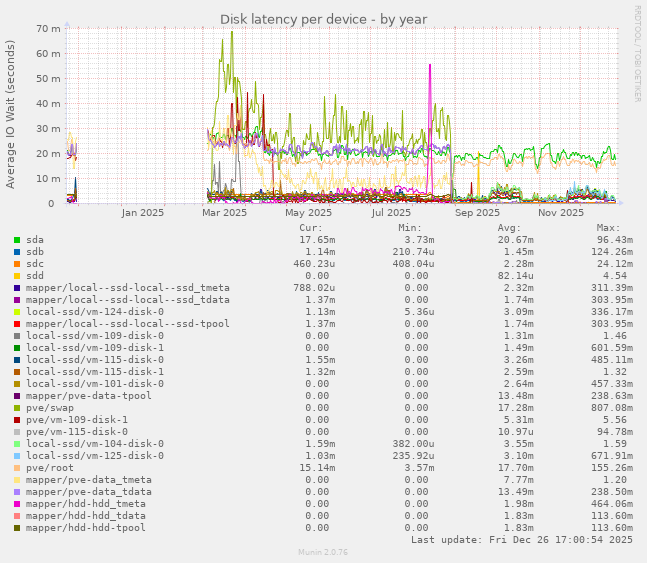Click the 'pve/vm-115-disk-0' label
Image resolution: width=647 pixels, height=563 pixels.
77,432
